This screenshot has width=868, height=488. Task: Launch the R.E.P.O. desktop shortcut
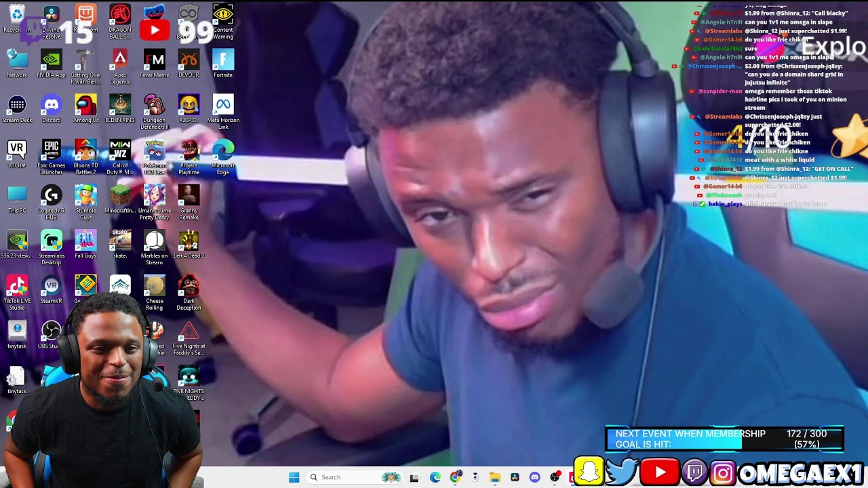[x=189, y=109]
